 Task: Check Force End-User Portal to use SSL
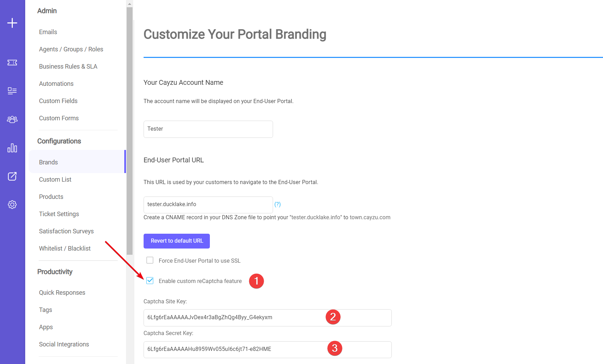pyautogui.click(x=150, y=260)
